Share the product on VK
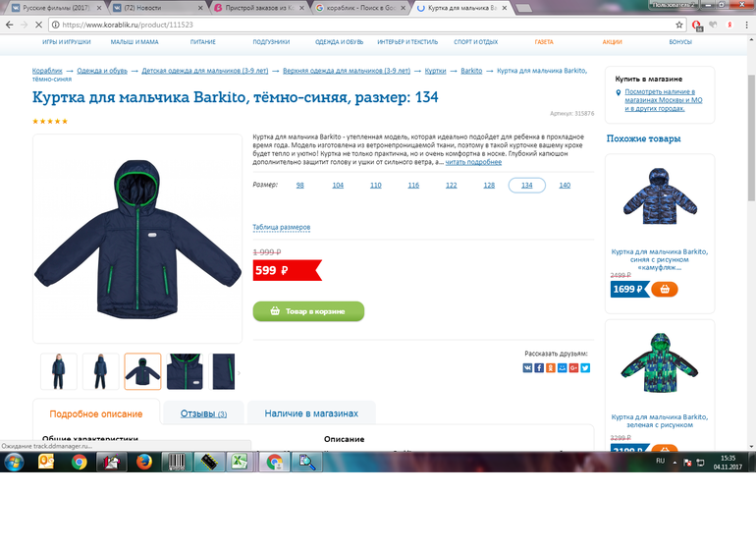Image resolution: width=756 pixels, height=549 pixels. point(527,367)
